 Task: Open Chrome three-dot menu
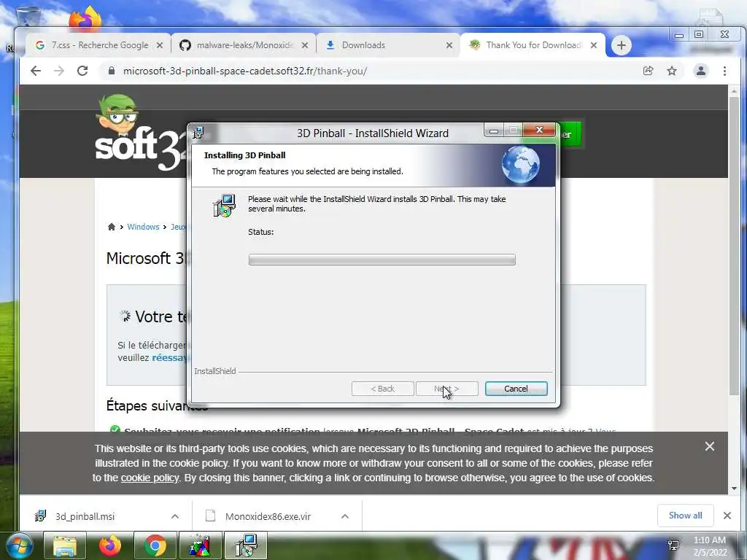(x=724, y=71)
